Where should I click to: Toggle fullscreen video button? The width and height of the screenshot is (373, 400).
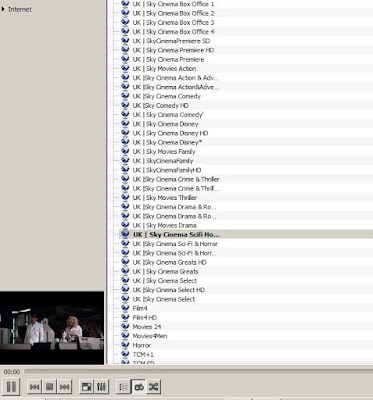87,387
